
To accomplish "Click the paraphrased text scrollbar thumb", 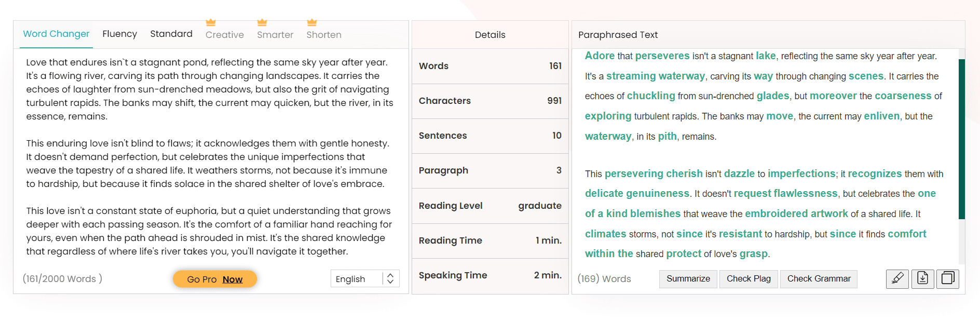I will tap(961, 138).
